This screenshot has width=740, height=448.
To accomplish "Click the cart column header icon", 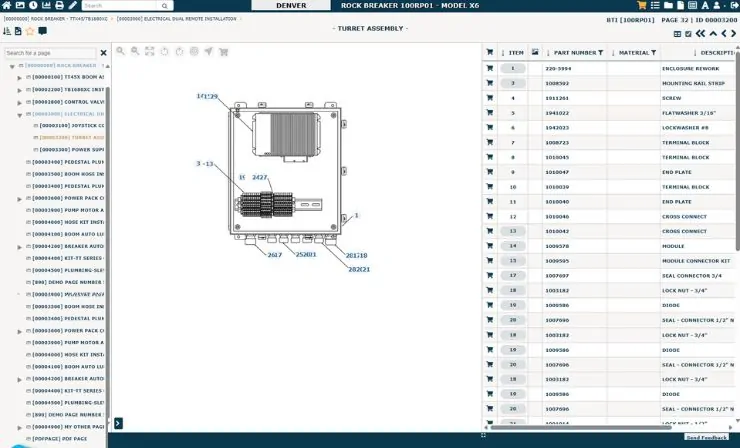I will point(489,52).
